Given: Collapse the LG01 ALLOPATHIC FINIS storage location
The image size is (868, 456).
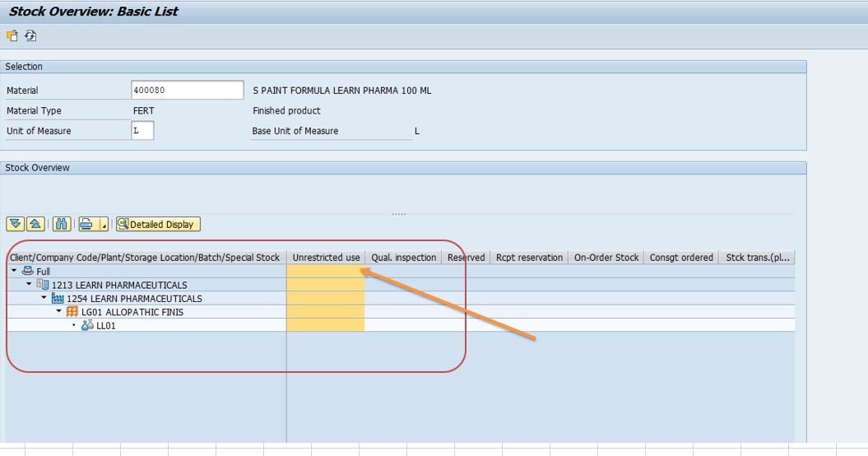Looking at the screenshot, I should [58, 311].
